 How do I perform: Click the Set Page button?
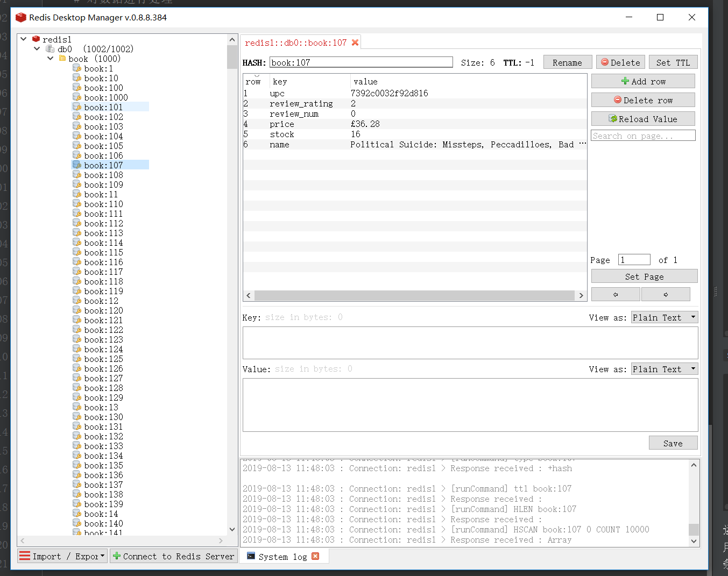click(644, 276)
